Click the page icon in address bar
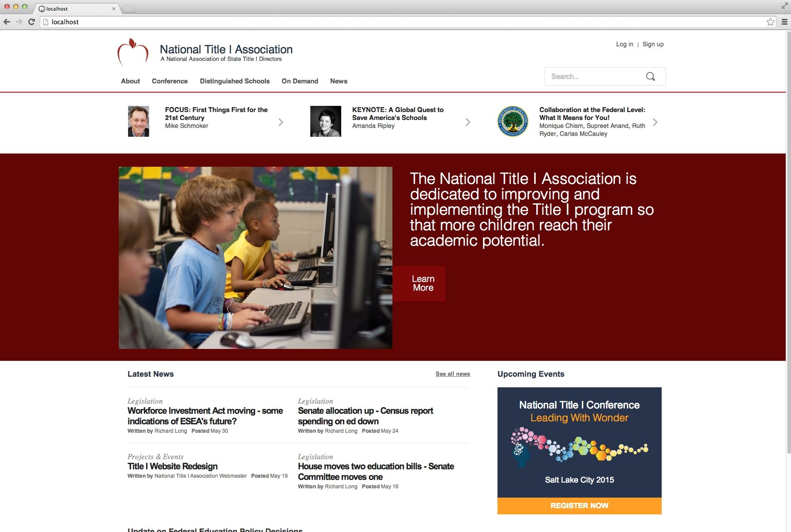The image size is (791, 532). (x=45, y=22)
